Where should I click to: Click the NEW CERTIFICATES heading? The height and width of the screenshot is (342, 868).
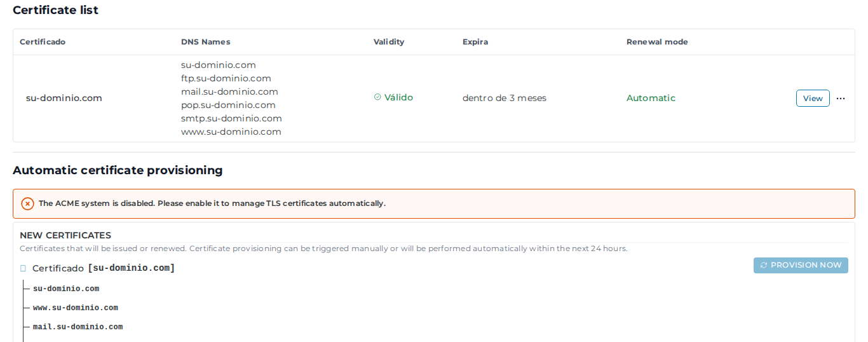pos(65,235)
